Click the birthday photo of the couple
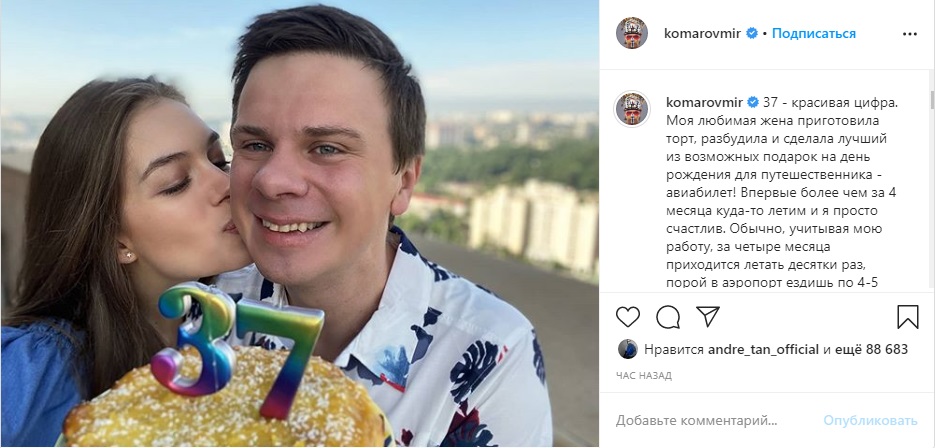Viewport: 935px width, 448px height. [299, 224]
